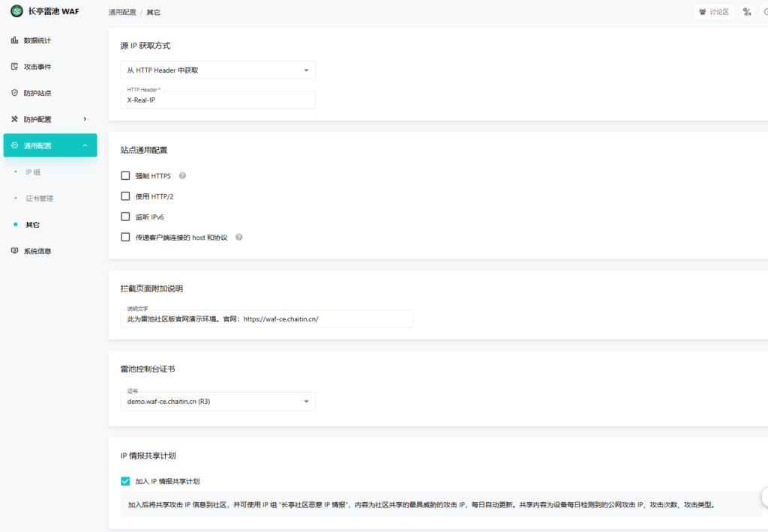
Task: Click the HTTP Header input field
Action: click(x=218, y=100)
